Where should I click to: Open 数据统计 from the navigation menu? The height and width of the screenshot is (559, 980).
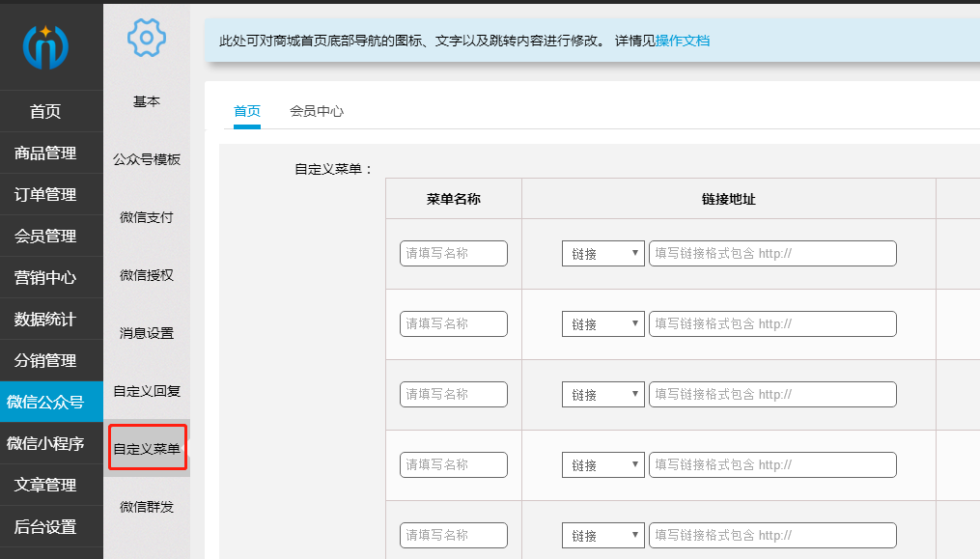[46, 319]
